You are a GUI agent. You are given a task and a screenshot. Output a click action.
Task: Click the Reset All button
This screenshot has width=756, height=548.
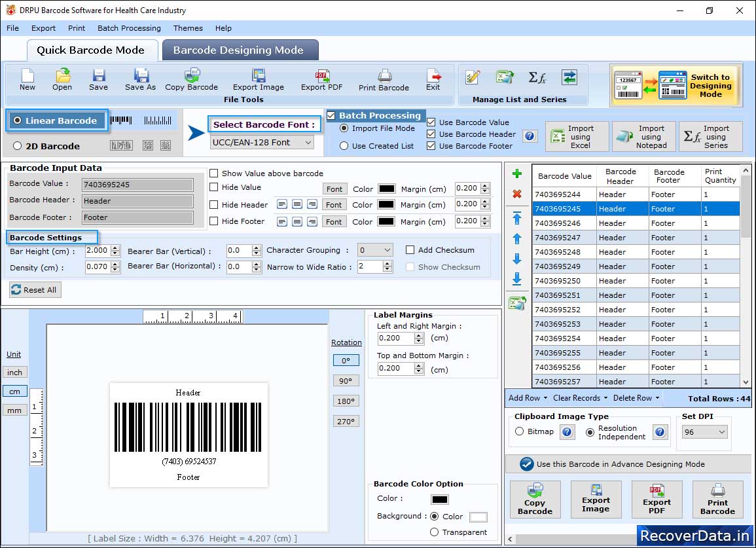pyautogui.click(x=35, y=289)
